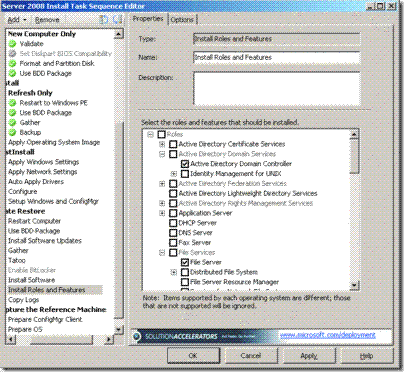Select the Enable BitLocker step
Image resolution: width=404 pixels, height=372 pixels.
tap(32, 270)
